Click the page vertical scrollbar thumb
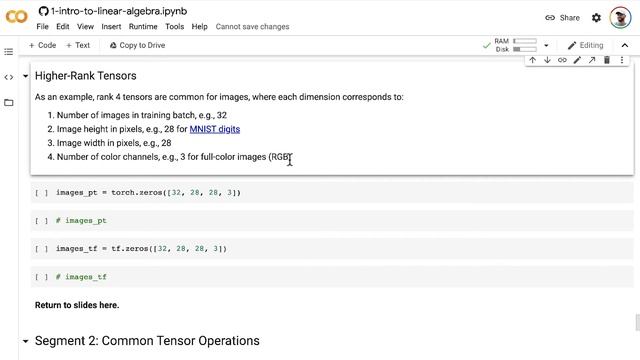The width and height of the screenshot is (640, 360). [638, 322]
